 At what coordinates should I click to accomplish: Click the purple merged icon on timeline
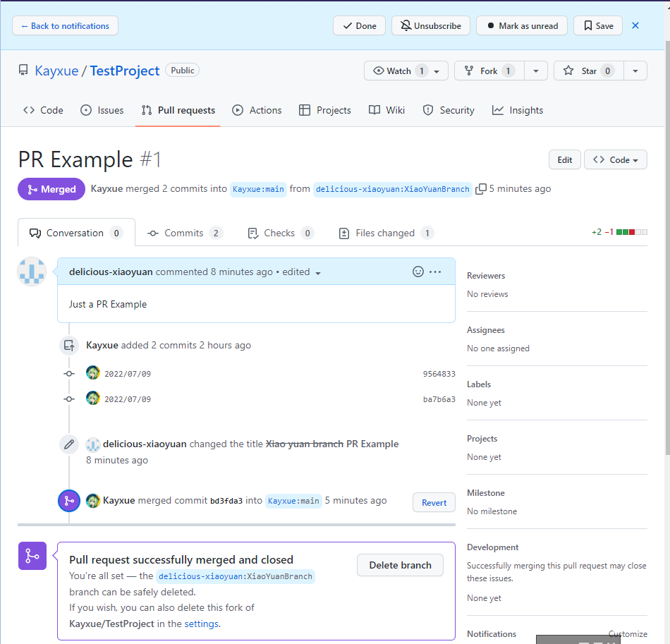tap(69, 501)
